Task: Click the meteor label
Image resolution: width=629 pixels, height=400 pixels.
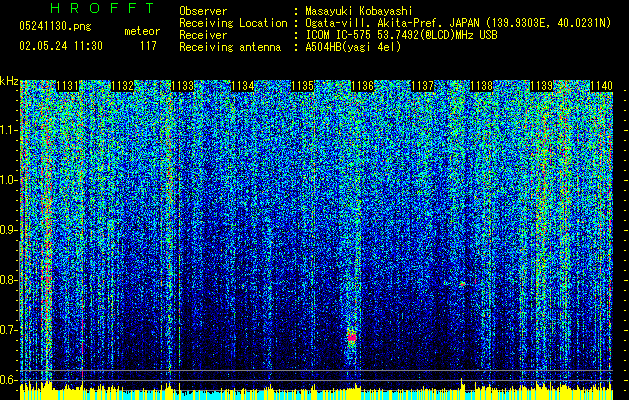Action: (142, 31)
